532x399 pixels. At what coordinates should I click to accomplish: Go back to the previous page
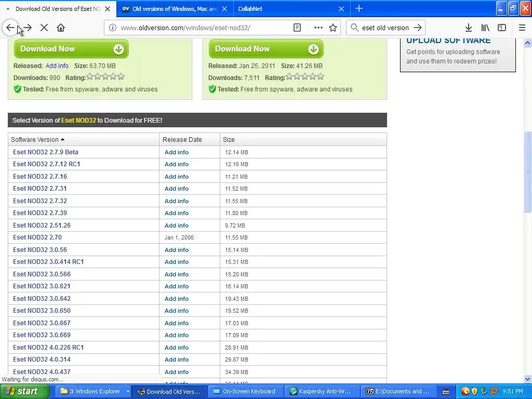coord(10,28)
